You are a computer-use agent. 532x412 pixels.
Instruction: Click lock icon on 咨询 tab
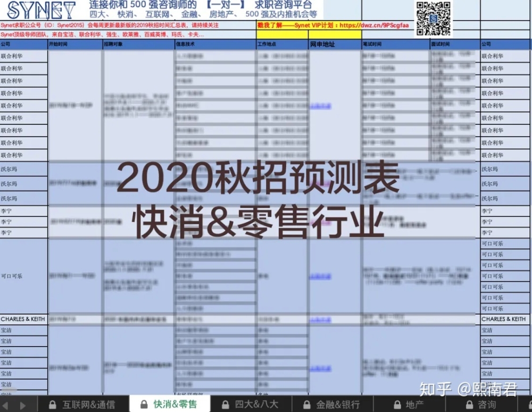[x=469, y=405]
